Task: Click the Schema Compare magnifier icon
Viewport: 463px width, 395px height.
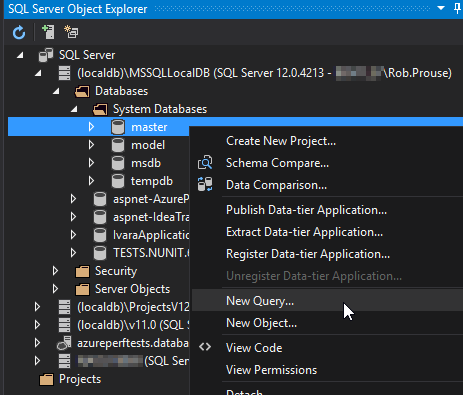Action: (x=205, y=163)
